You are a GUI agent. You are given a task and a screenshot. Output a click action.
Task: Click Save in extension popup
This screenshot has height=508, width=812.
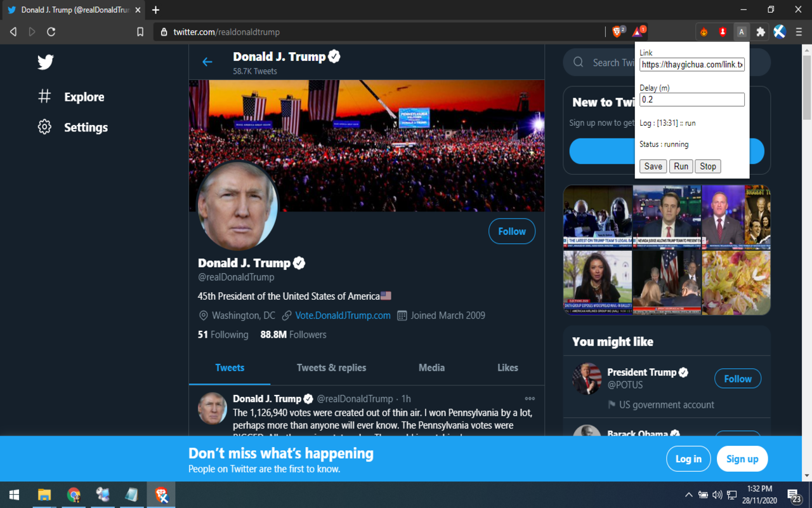(x=653, y=166)
